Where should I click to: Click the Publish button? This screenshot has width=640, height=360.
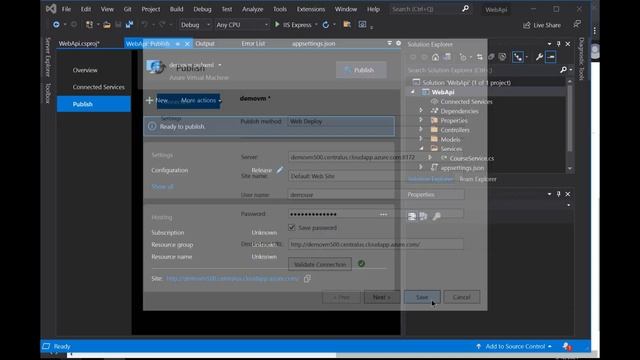pos(361,70)
